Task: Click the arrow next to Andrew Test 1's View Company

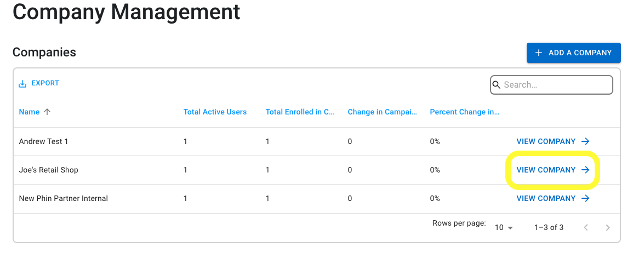Action: tap(586, 141)
